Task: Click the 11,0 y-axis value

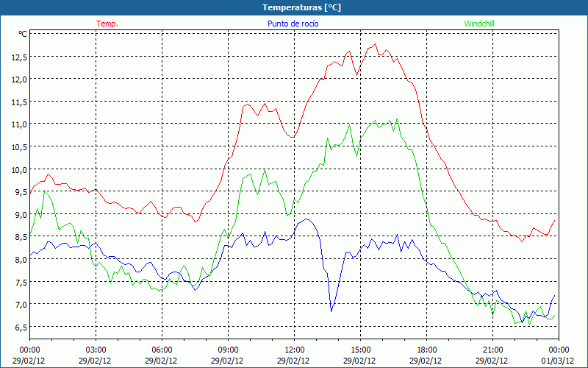Action: pyautogui.click(x=19, y=124)
